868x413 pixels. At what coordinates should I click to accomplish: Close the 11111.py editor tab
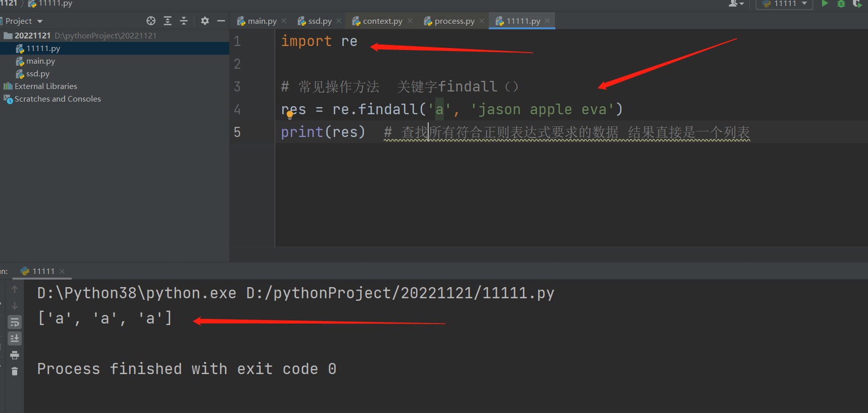point(547,21)
